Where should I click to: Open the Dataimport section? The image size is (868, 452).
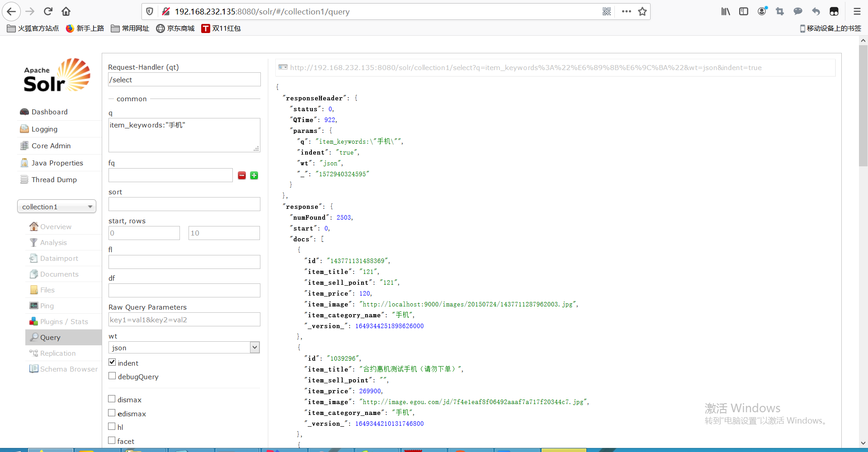point(59,258)
